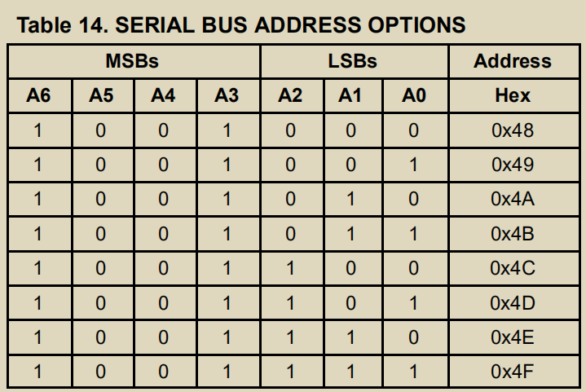586x392 pixels.
Task: Select the 0x49 address cell
Action: point(514,165)
